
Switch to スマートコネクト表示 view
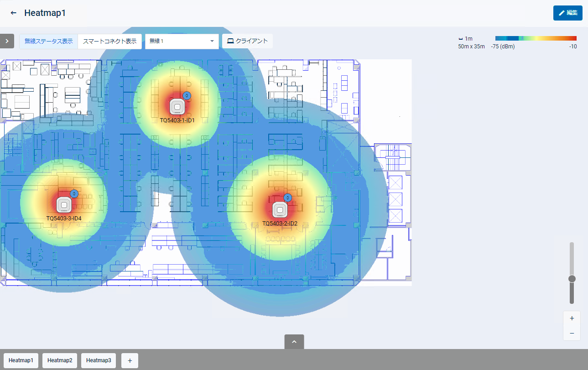[109, 41]
